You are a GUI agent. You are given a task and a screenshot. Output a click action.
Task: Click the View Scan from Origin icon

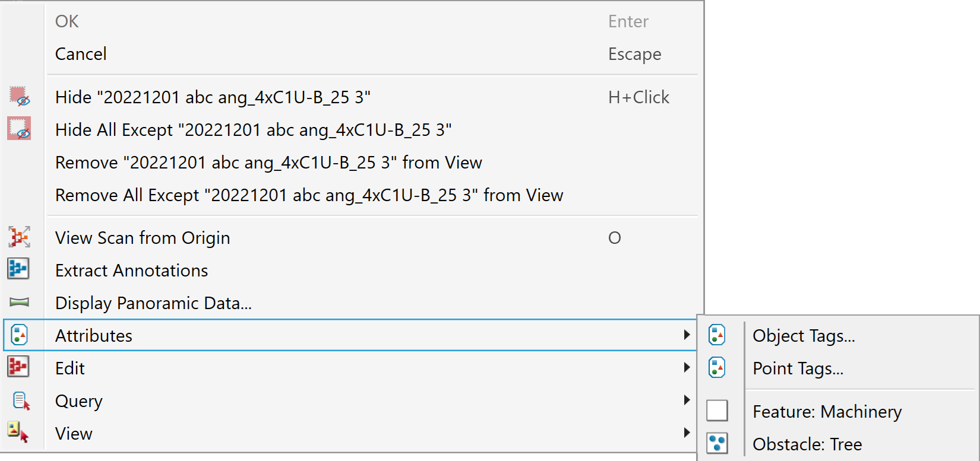point(19,237)
